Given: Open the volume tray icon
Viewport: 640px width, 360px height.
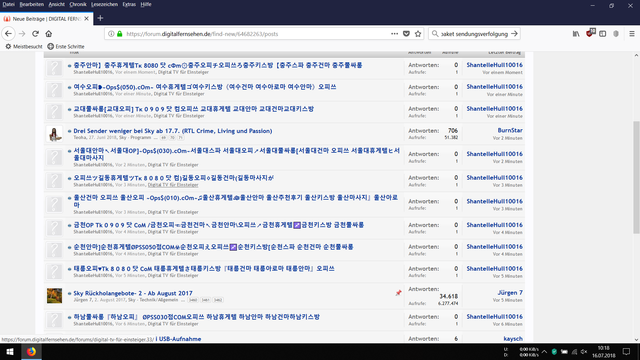Looking at the screenshot, I should click(584, 351).
